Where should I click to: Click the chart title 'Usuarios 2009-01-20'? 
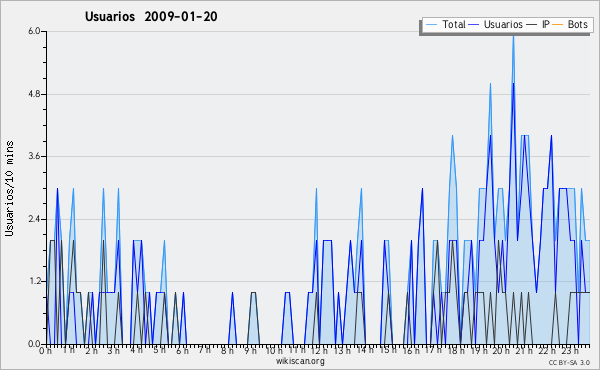click(x=151, y=17)
